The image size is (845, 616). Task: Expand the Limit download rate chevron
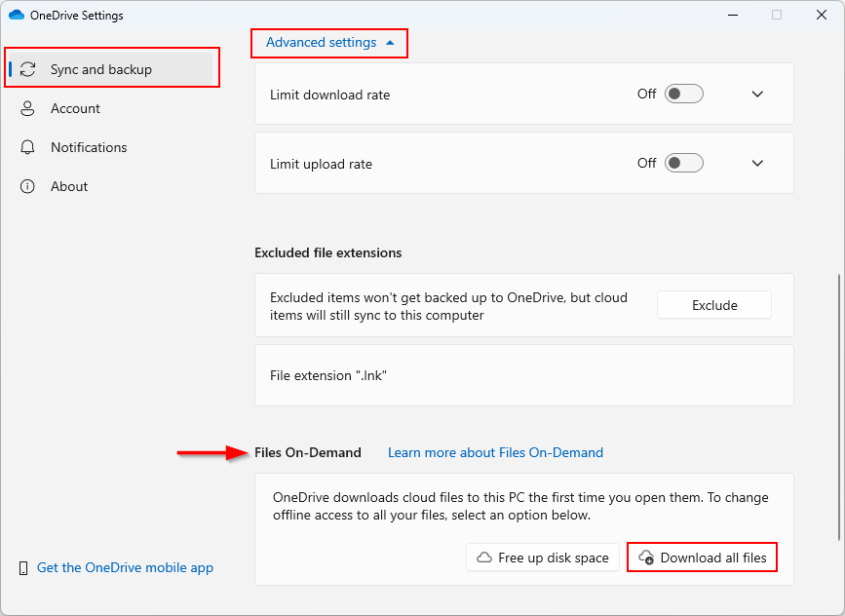[x=757, y=95]
